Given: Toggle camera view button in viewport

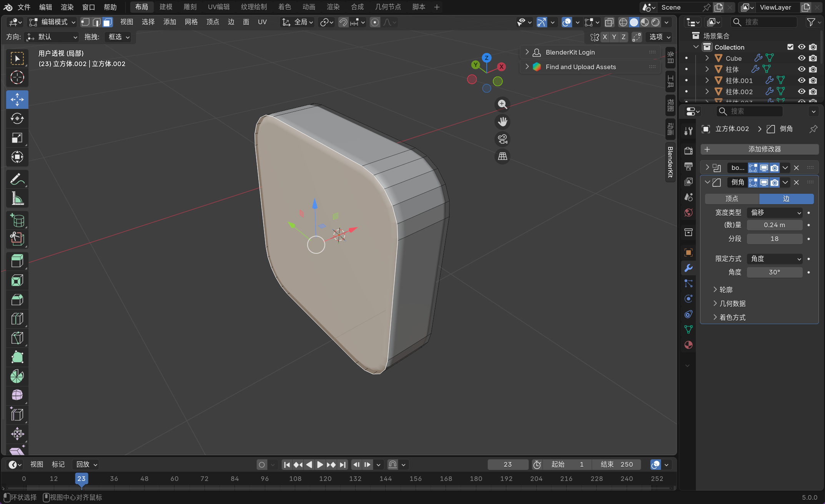Looking at the screenshot, I should point(502,139).
